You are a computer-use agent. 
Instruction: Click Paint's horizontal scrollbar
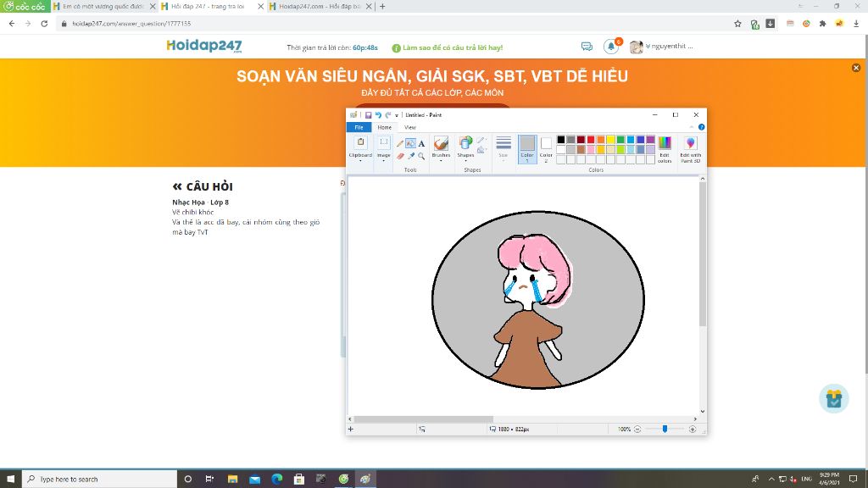tap(424, 419)
